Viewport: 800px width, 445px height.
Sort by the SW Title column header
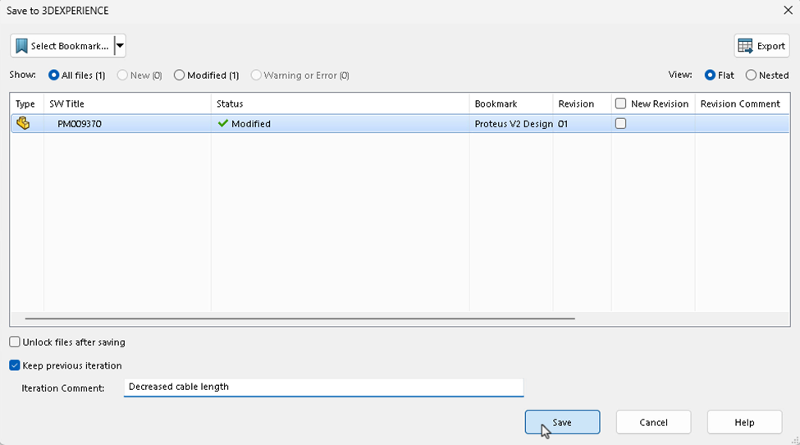[x=128, y=104]
